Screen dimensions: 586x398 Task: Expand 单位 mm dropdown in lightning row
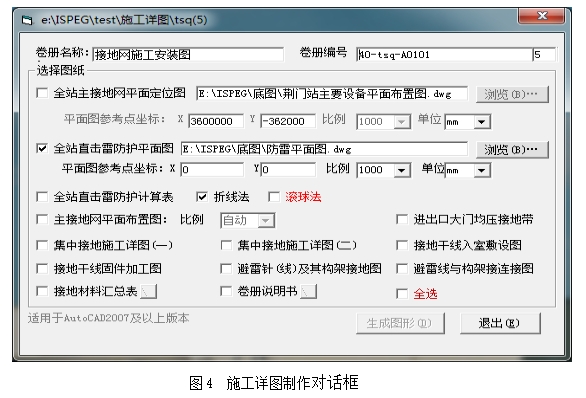(482, 170)
